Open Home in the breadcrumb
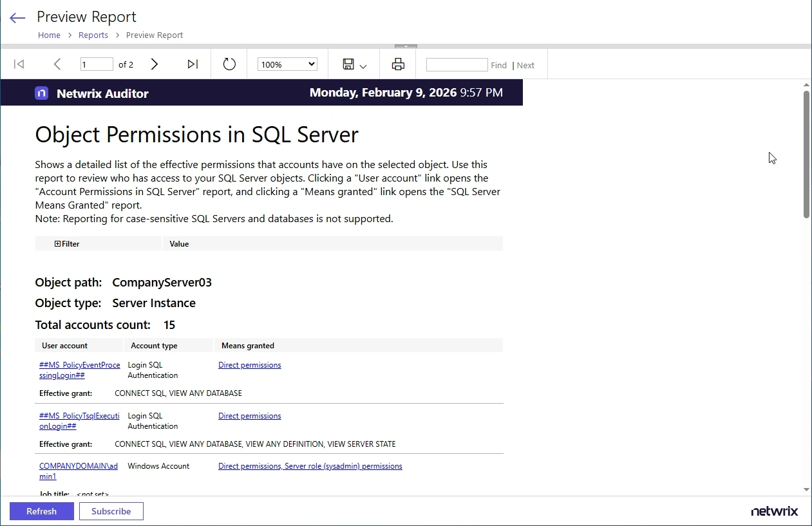This screenshot has height=526, width=812. click(x=49, y=35)
